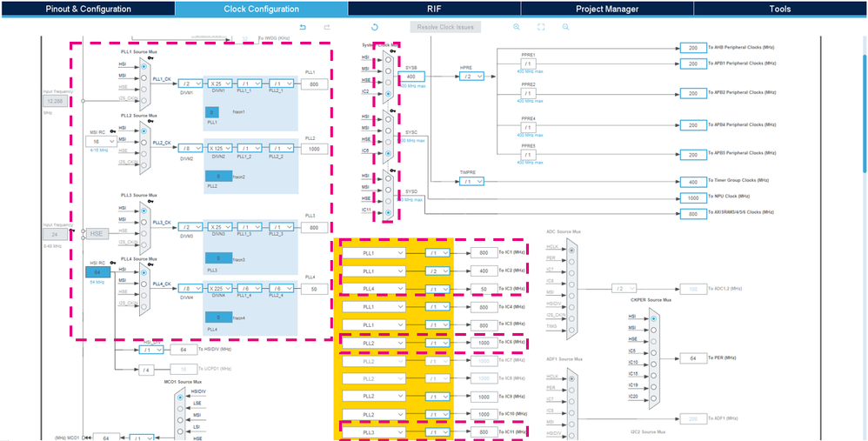The width and height of the screenshot is (868, 441).
Task: Click the PLL4 50 output field
Action: [x=315, y=289]
